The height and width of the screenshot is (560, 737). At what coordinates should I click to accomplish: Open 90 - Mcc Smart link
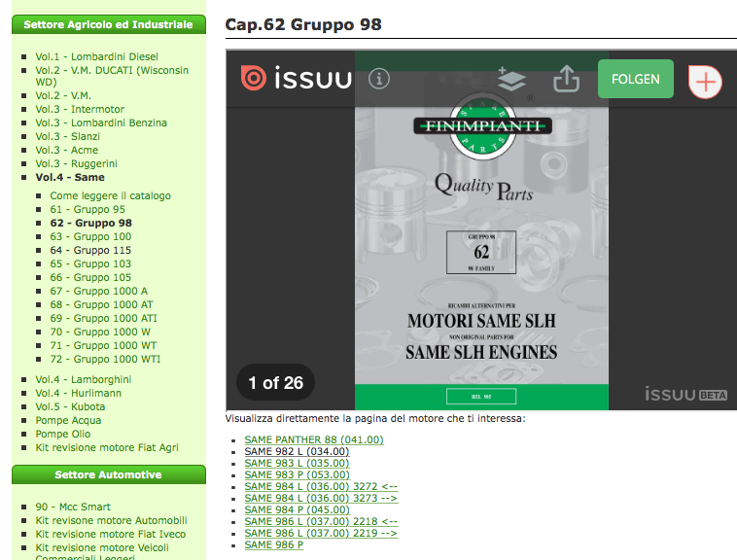point(73,507)
